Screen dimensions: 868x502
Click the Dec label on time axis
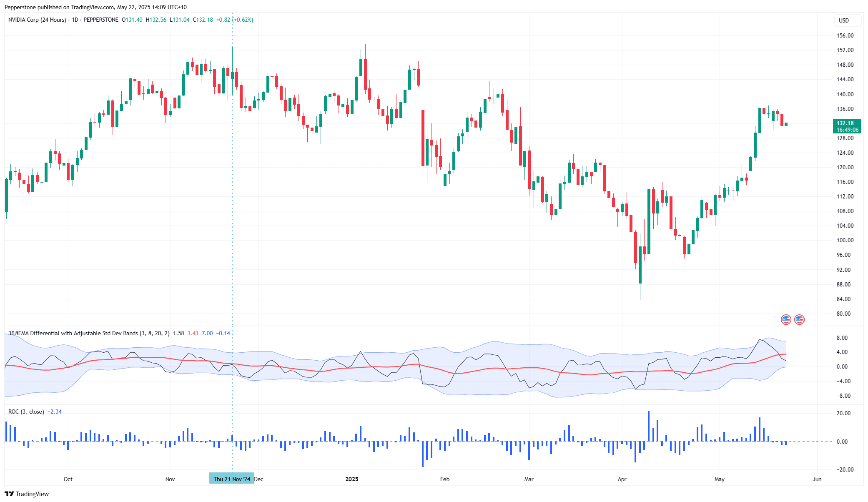pyautogui.click(x=259, y=479)
